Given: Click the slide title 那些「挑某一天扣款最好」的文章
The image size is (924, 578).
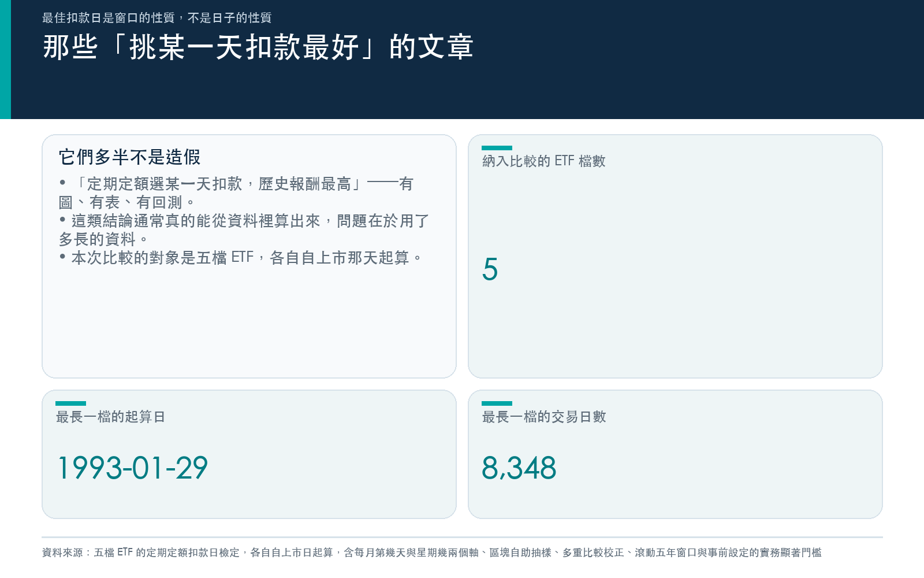Looking at the screenshot, I should 258,47.
